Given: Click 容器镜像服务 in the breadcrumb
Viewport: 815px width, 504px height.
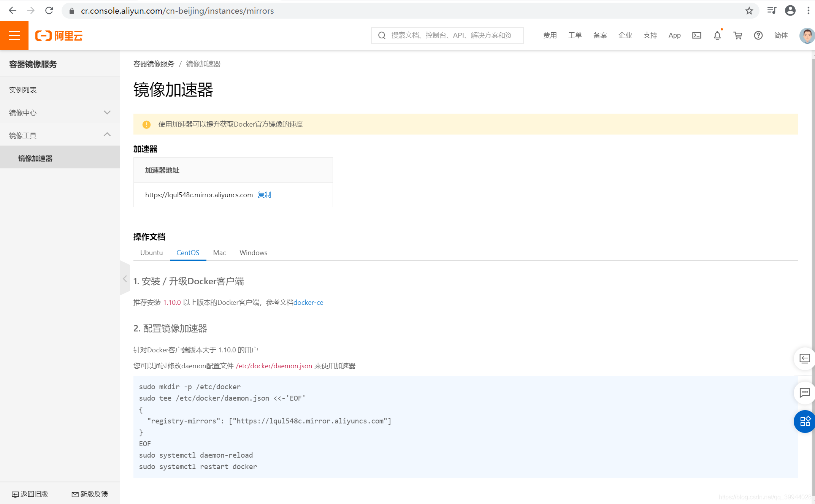Looking at the screenshot, I should coord(154,64).
